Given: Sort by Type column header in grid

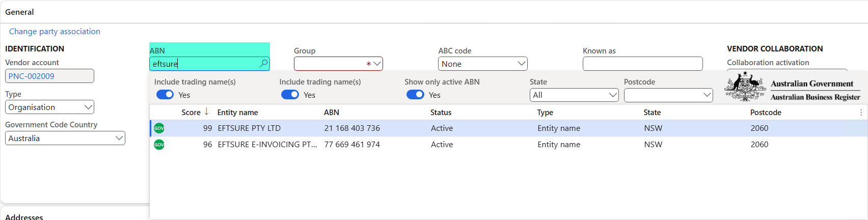Looking at the screenshot, I should click(545, 113).
